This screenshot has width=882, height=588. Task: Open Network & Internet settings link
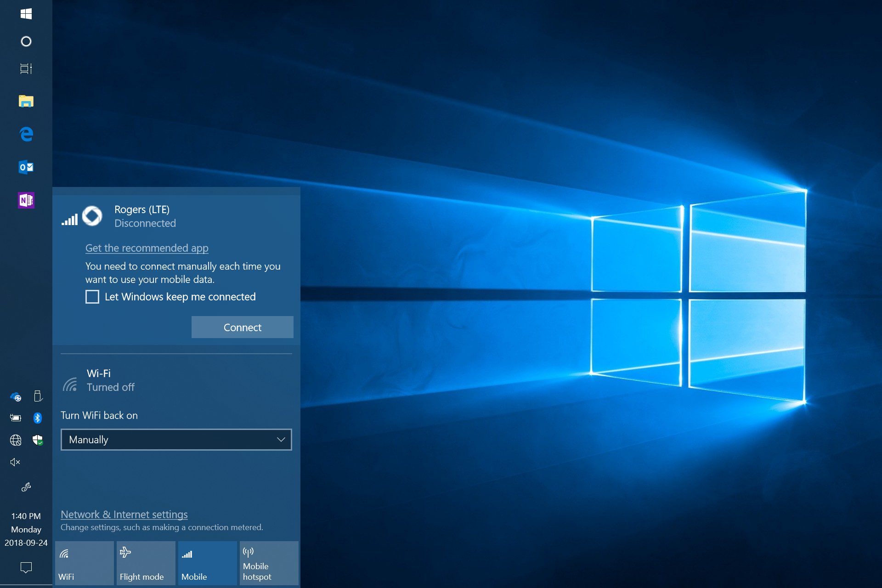pos(124,514)
